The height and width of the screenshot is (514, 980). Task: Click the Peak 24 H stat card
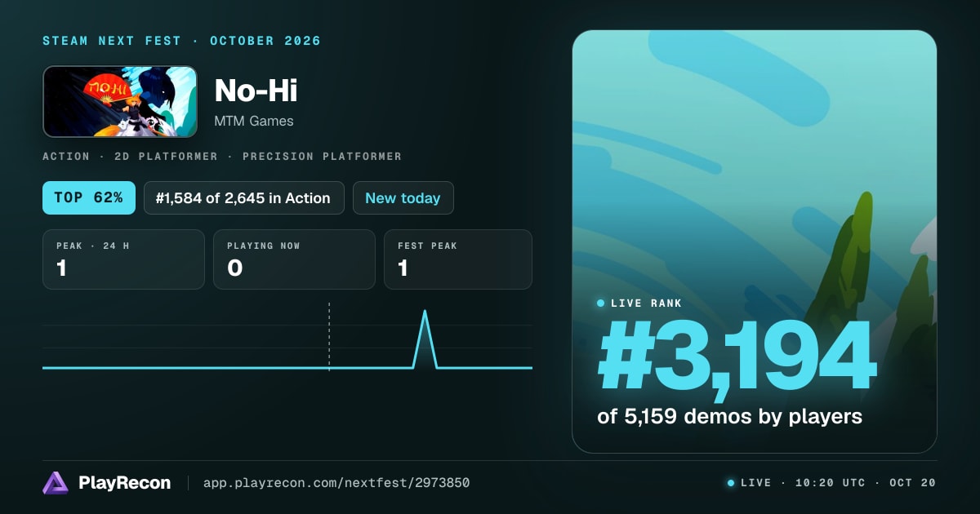[x=123, y=259]
